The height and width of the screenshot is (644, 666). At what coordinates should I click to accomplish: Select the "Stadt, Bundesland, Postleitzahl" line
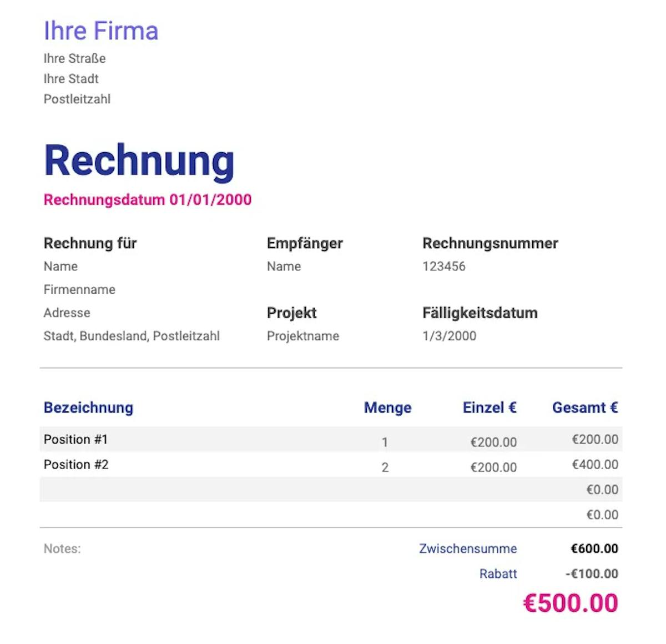[x=132, y=336]
